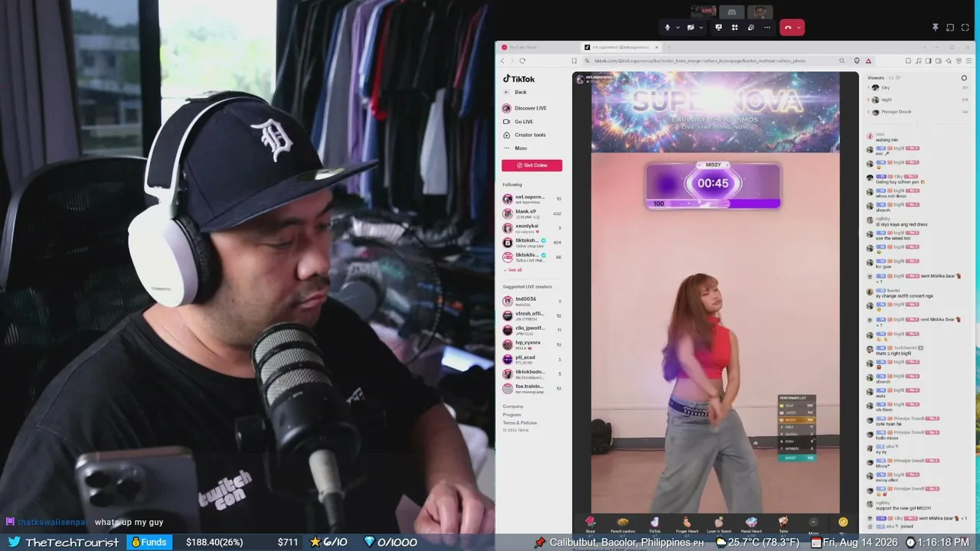The image size is (980, 551).
Task: Go Back in the TikTok sidebar
Action: point(515,92)
